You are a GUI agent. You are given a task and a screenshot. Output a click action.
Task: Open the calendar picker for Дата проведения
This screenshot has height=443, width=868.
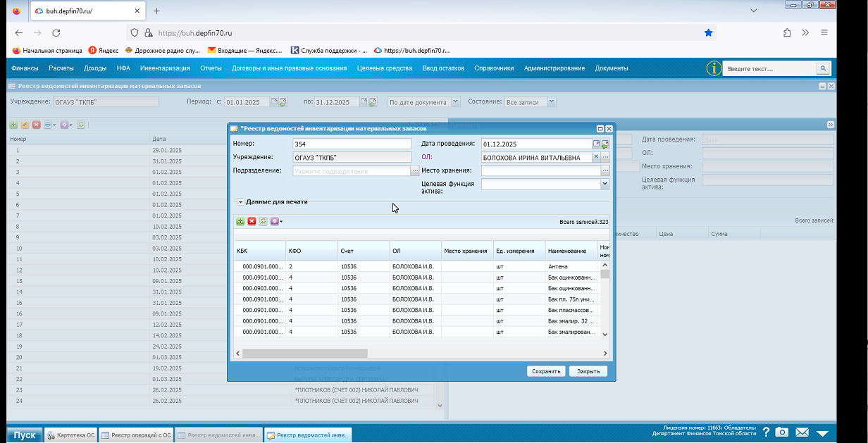[x=596, y=144]
